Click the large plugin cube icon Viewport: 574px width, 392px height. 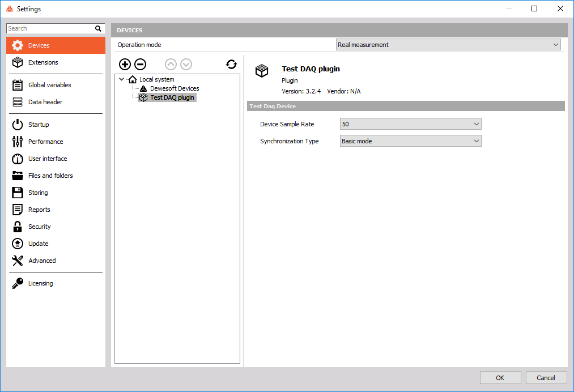(x=262, y=71)
